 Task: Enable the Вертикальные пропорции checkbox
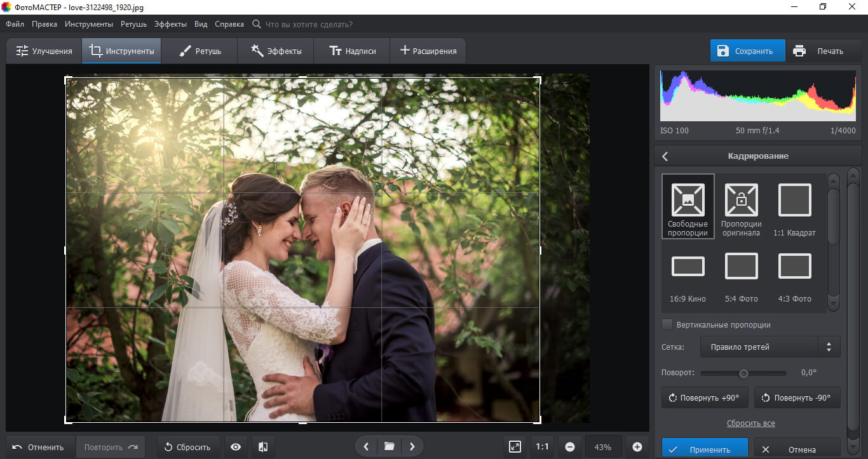coord(667,324)
